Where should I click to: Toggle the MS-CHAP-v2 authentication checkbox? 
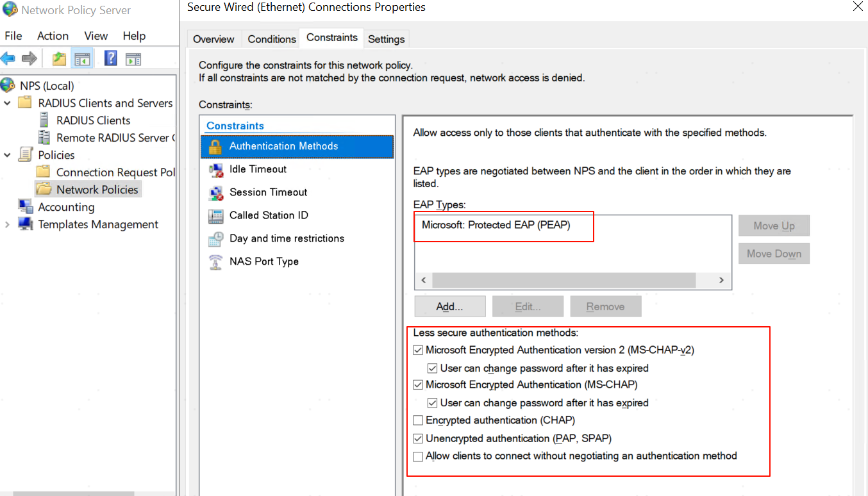click(418, 351)
